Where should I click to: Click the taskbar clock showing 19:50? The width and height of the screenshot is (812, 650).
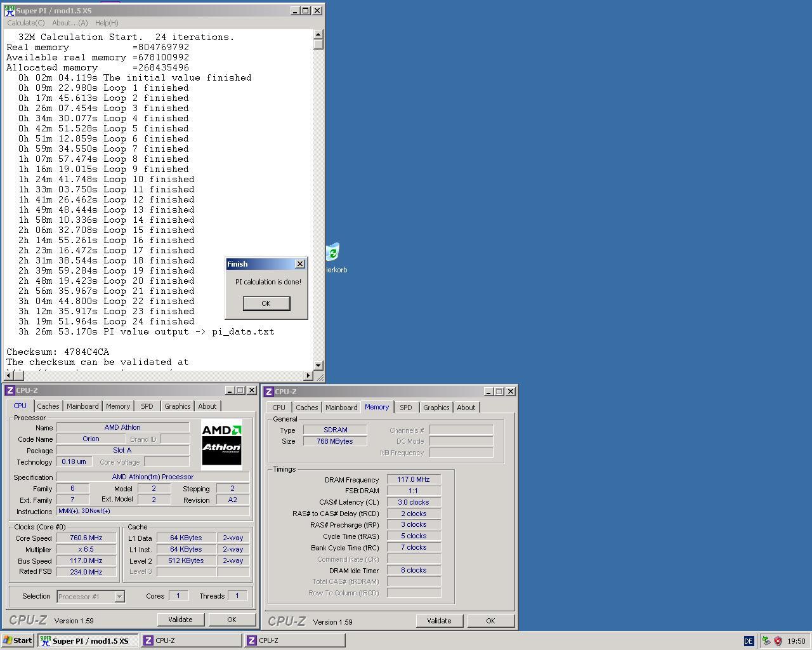[796, 641]
